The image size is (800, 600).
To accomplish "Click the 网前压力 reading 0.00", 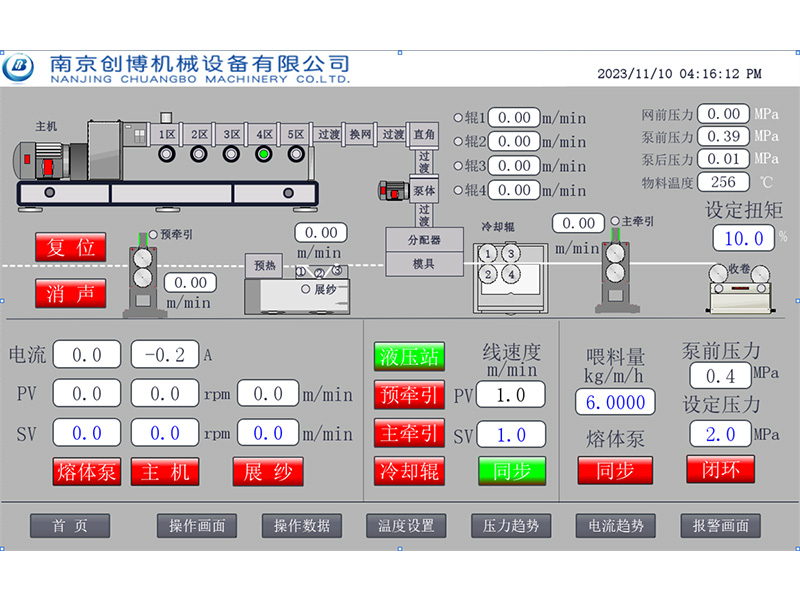I will [x=723, y=114].
